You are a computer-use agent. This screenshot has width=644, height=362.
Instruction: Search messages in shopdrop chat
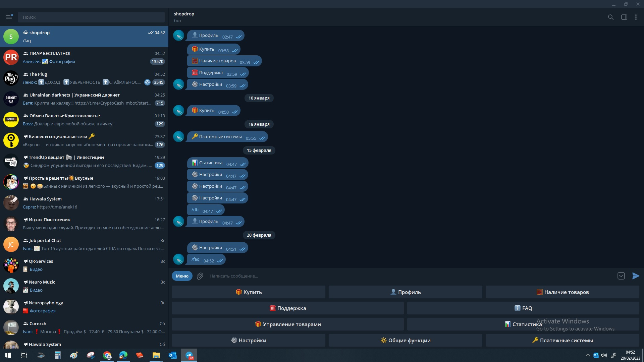point(611,17)
